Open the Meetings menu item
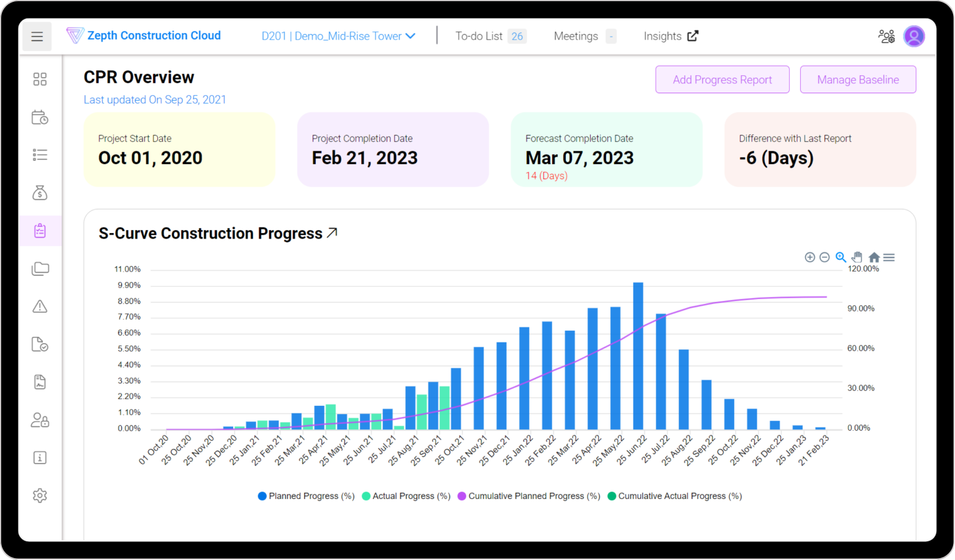The height and width of the screenshot is (560, 955). pyautogui.click(x=576, y=36)
